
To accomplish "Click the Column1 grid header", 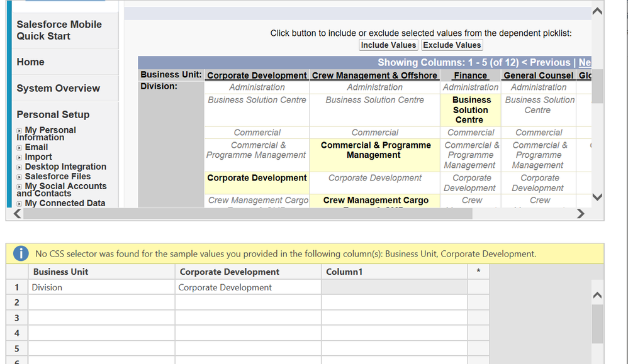I will tap(394, 272).
